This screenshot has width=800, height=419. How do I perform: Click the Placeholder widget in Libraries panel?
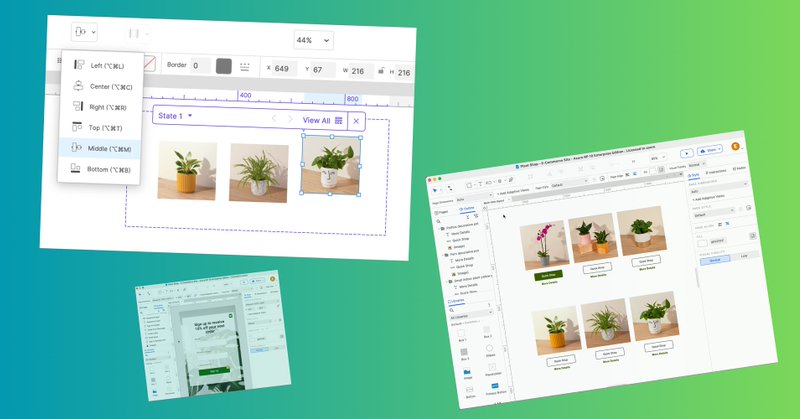click(x=492, y=370)
